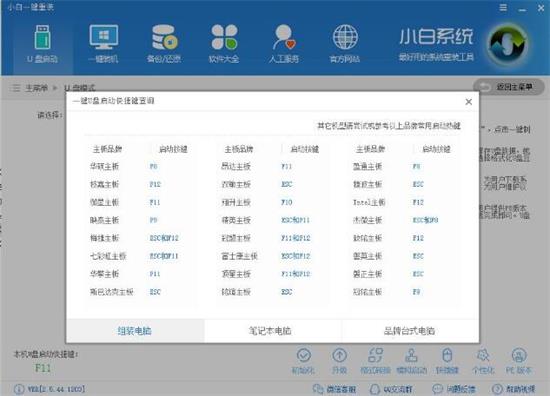Click the 昂达主板 row
550x396 pixels.
[272, 166]
